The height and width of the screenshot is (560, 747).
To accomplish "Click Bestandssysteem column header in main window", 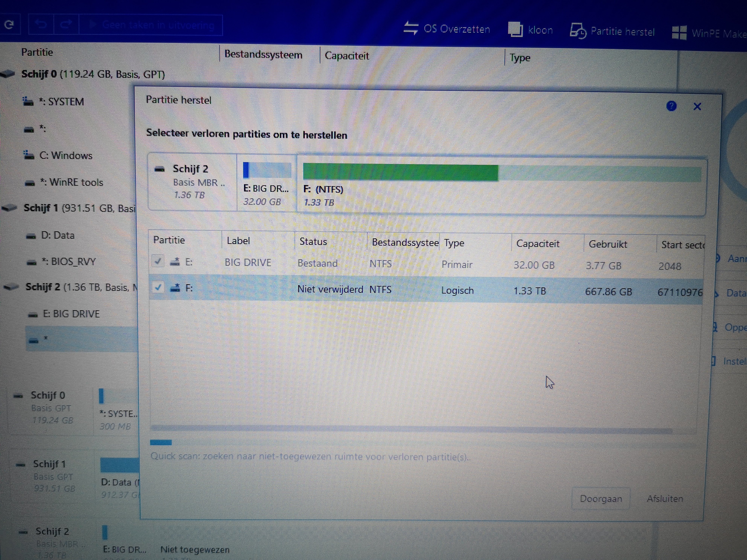I will (263, 54).
